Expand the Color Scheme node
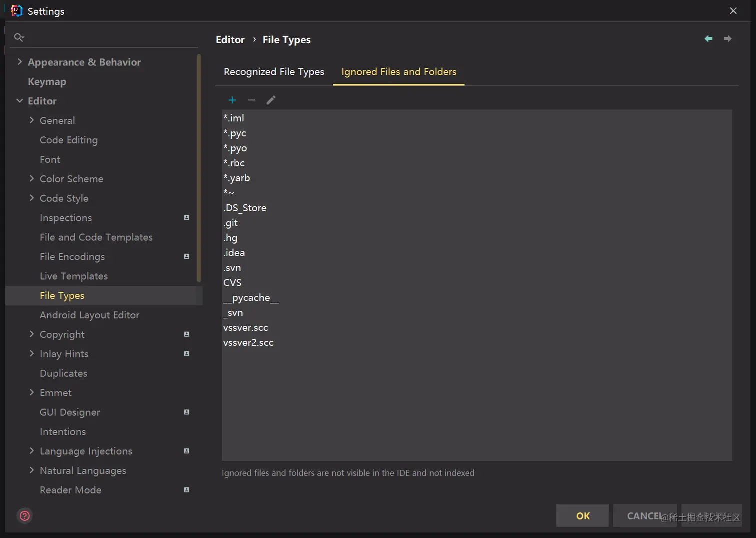Viewport: 756px width, 538px height. [x=32, y=178]
